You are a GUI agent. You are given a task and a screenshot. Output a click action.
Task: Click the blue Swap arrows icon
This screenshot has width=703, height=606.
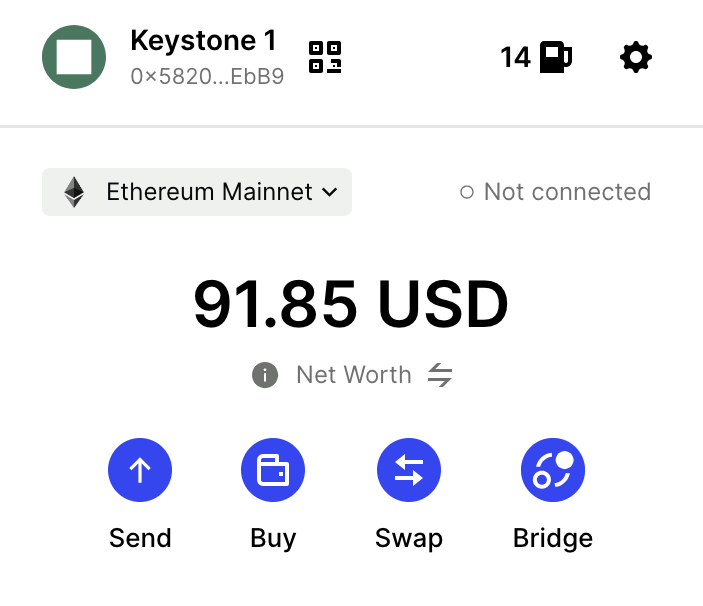pos(408,470)
